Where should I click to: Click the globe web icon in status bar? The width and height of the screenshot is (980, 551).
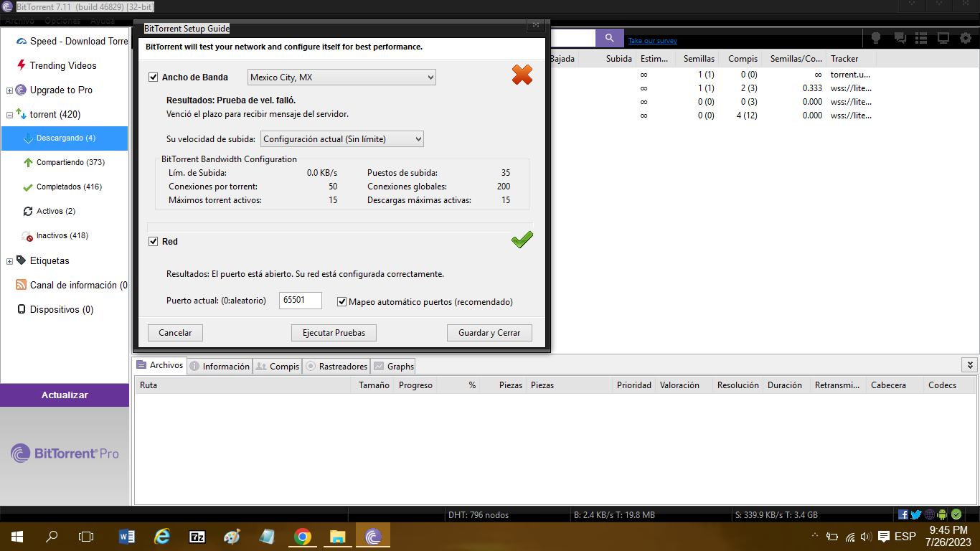930,514
